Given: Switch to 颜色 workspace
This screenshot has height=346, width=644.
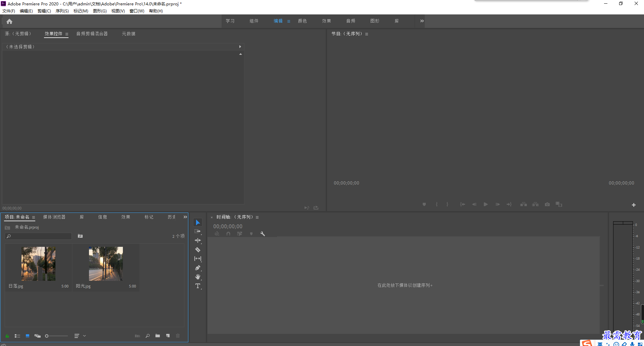Looking at the screenshot, I should tap(303, 21).
